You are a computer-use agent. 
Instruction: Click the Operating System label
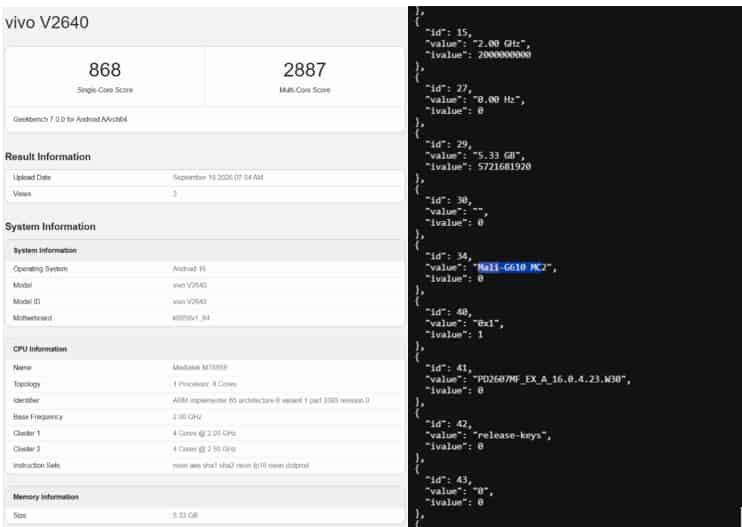pyautogui.click(x=40, y=269)
